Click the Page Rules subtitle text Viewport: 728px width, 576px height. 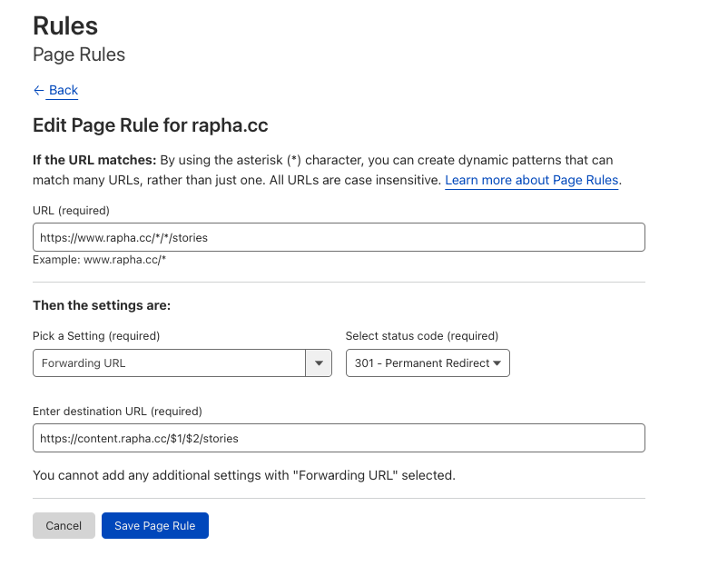point(79,55)
